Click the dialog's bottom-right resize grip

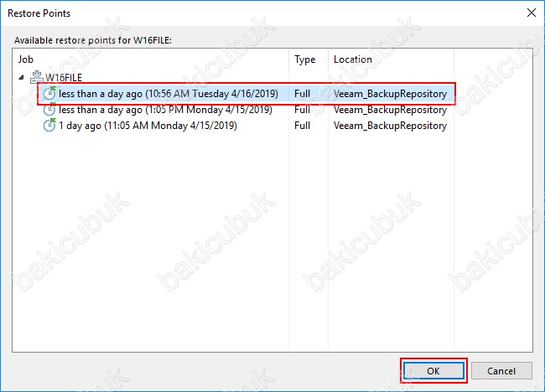(x=539, y=386)
